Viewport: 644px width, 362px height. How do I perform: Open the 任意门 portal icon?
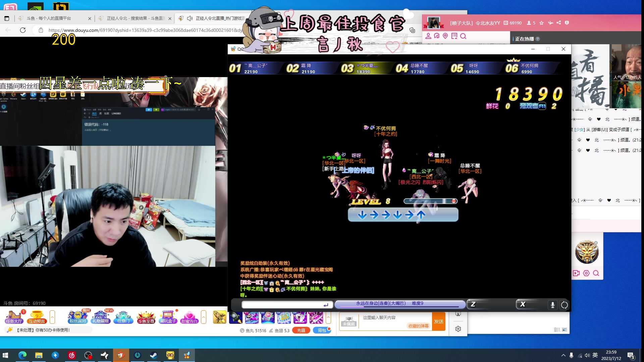[x=123, y=317]
